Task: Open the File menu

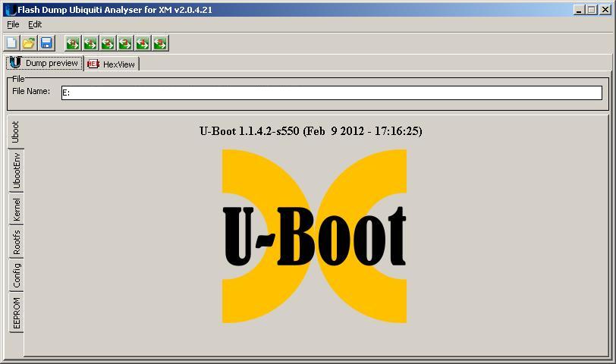Action: (13, 24)
